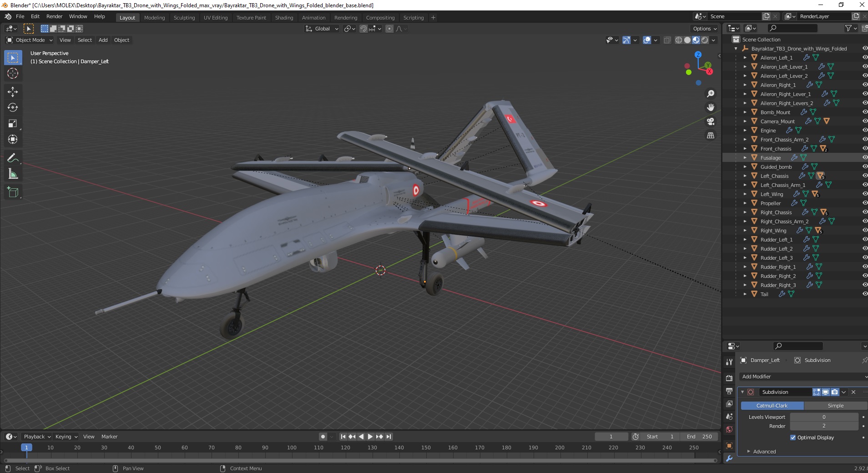
Task: Switch to material preview shading
Action: click(696, 40)
